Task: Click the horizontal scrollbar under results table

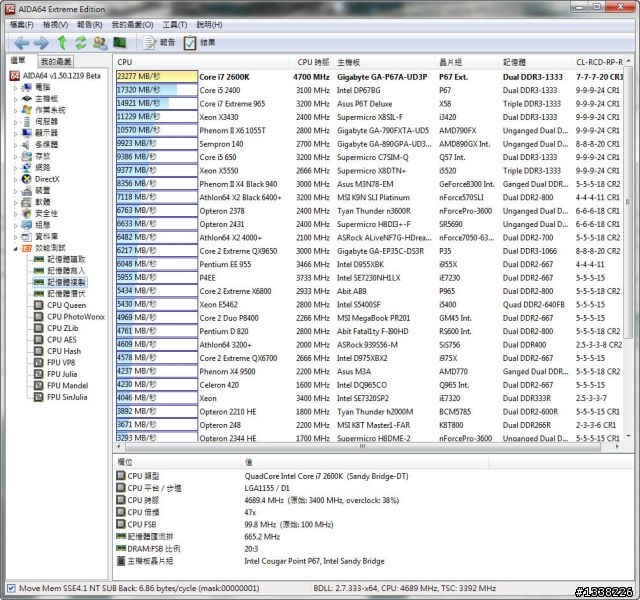Action: [x=362, y=447]
